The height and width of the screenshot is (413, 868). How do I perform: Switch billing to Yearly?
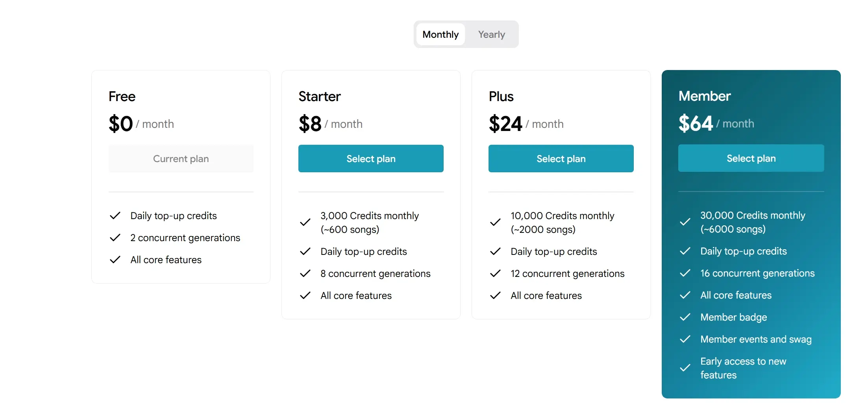491,35
